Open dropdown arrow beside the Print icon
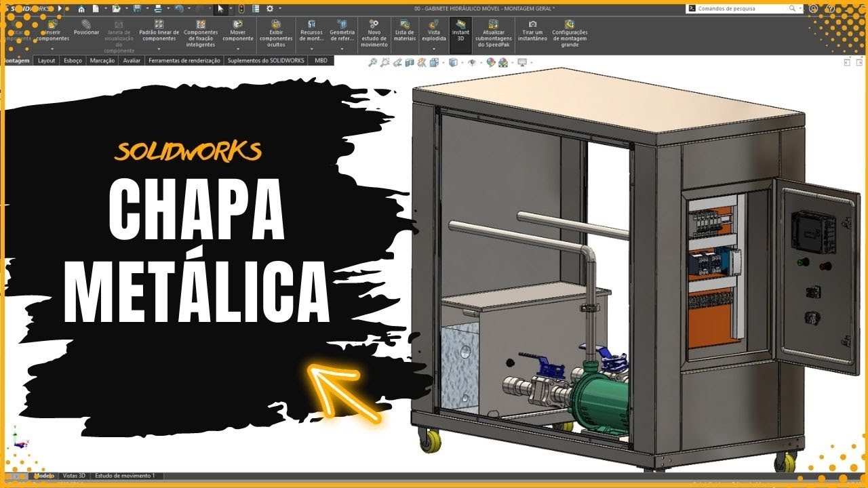The height and width of the screenshot is (488, 868). pyautogui.click(x=168, y=9)
